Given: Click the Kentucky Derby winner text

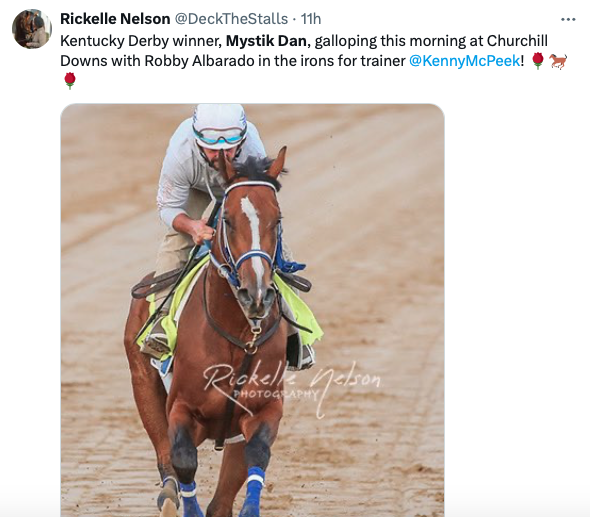Looking at the screenshot, I should coord(140,41).
